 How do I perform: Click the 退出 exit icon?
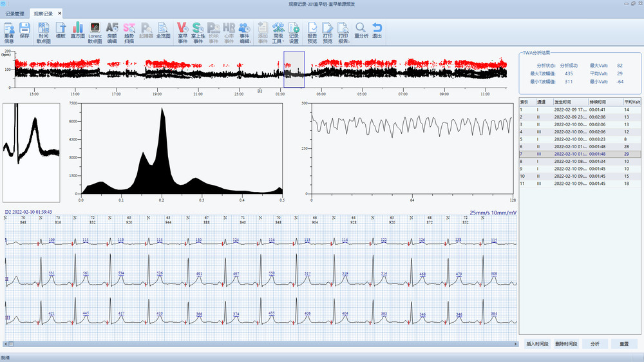coord(377,32)
